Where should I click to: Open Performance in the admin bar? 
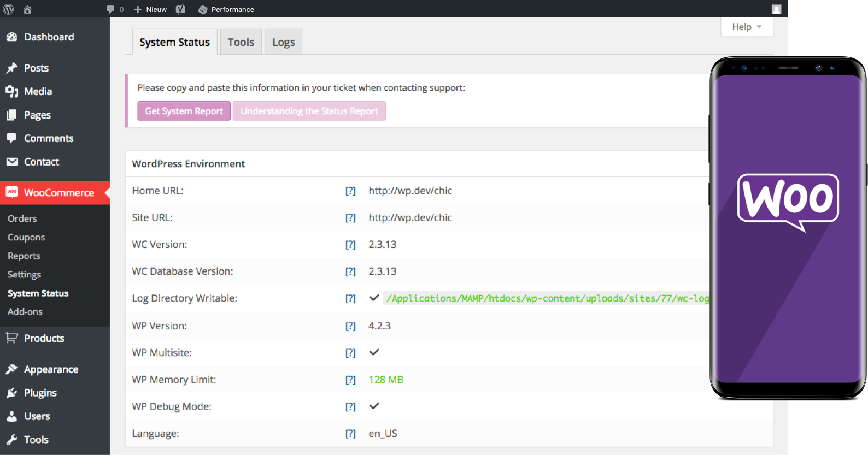(226, 9)
